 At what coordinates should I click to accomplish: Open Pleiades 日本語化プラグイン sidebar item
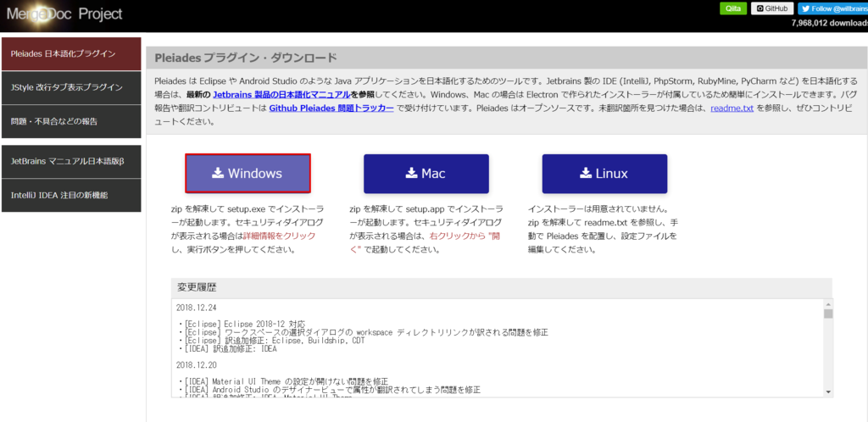coord(71,53)
